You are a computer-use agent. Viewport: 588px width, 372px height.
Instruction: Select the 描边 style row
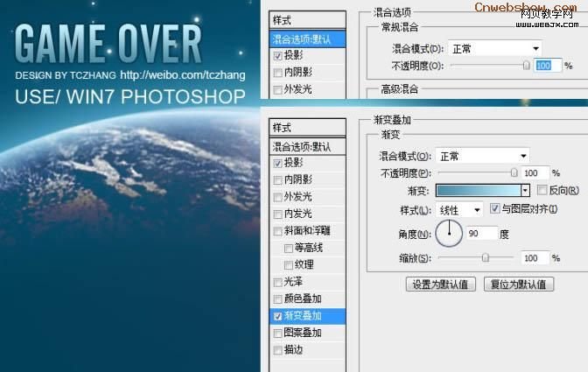[x=307, y=350]
